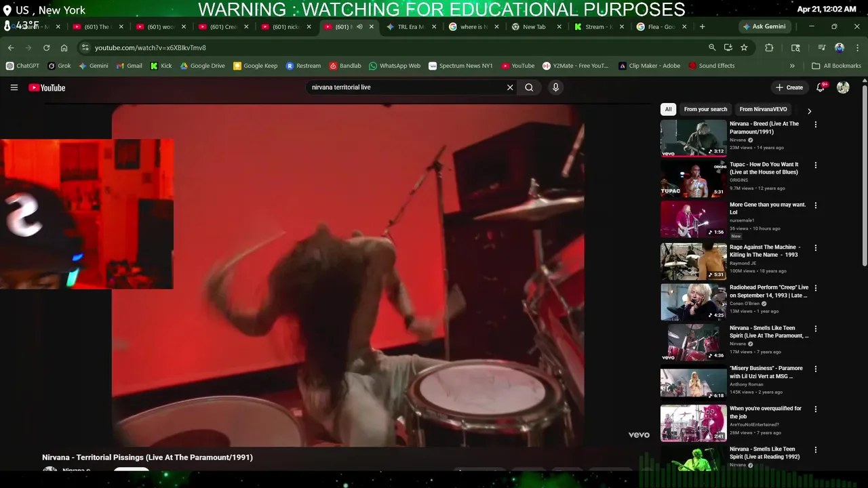Viewport: 868px width, 488px height.
Task: Open options for Misery Business Paramore video
Action: tap(815, 369)
